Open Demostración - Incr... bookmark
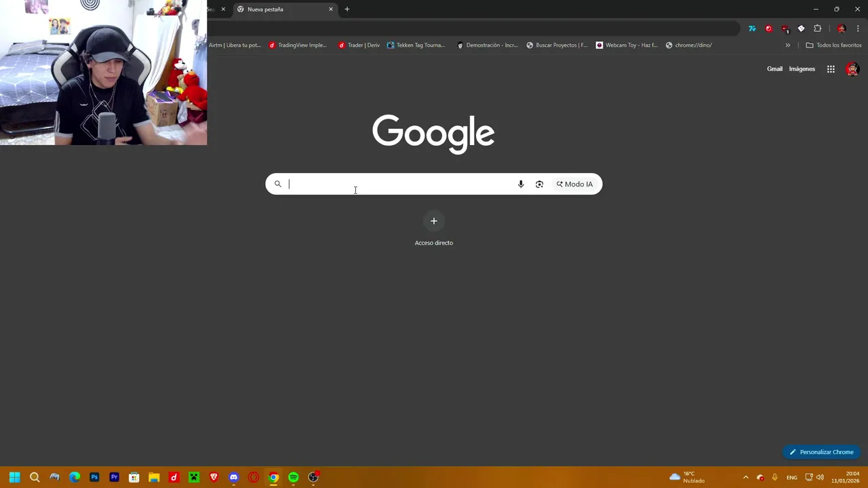The image size is (868, 488). tap(487, 45)
